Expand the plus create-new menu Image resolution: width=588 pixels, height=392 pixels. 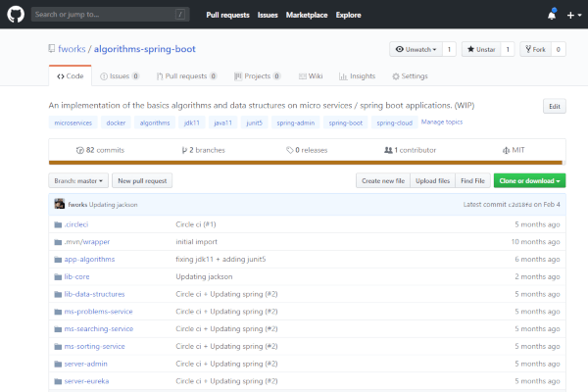(573, 16)
